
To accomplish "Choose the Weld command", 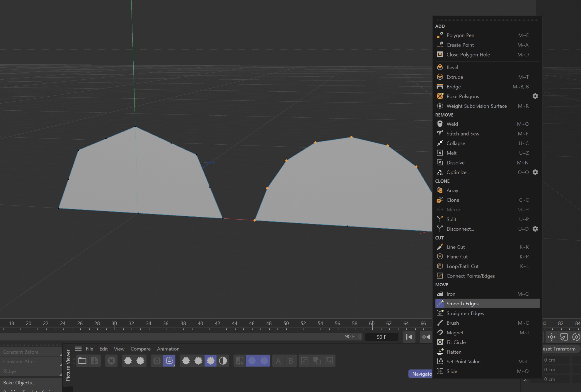I will tap(487, 124).
